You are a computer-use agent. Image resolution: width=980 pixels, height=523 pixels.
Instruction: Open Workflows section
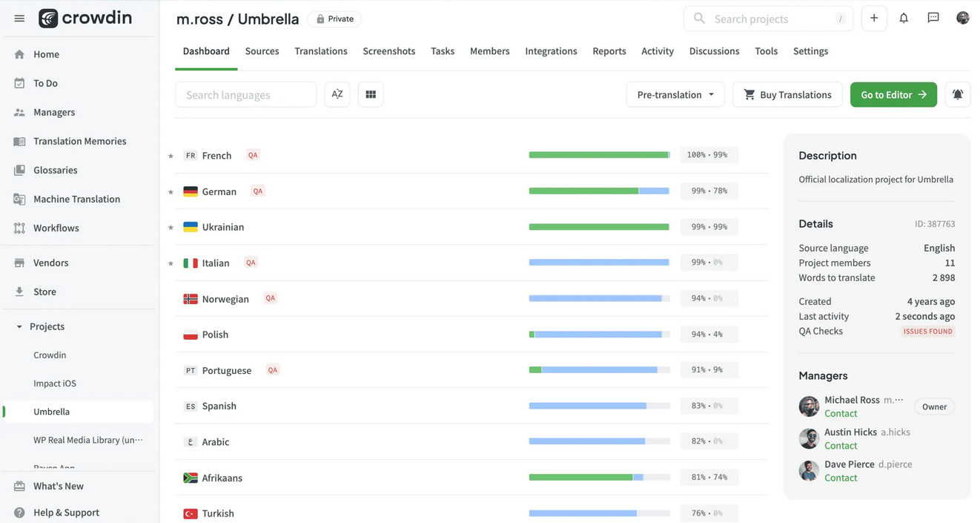[x=56, y=228]
